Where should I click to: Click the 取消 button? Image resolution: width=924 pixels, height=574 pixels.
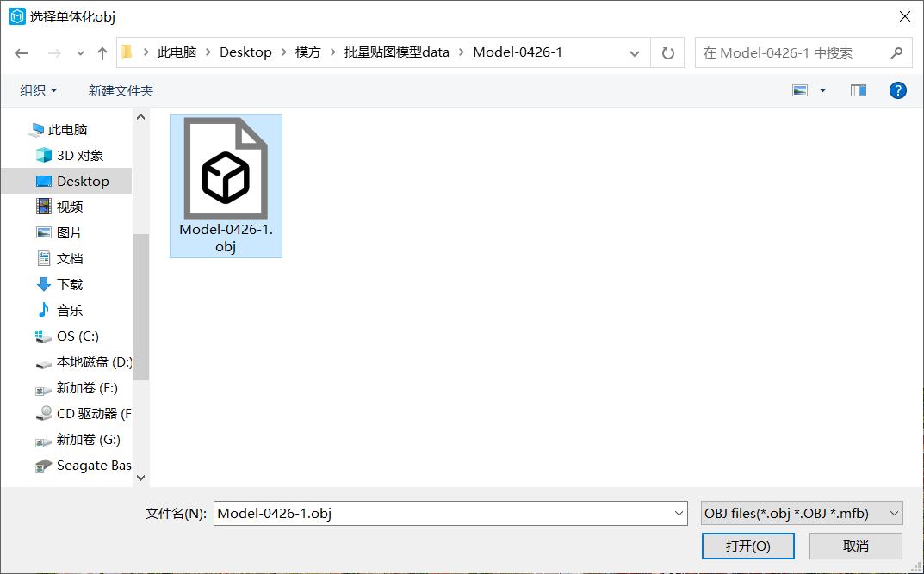pos(856,546)
